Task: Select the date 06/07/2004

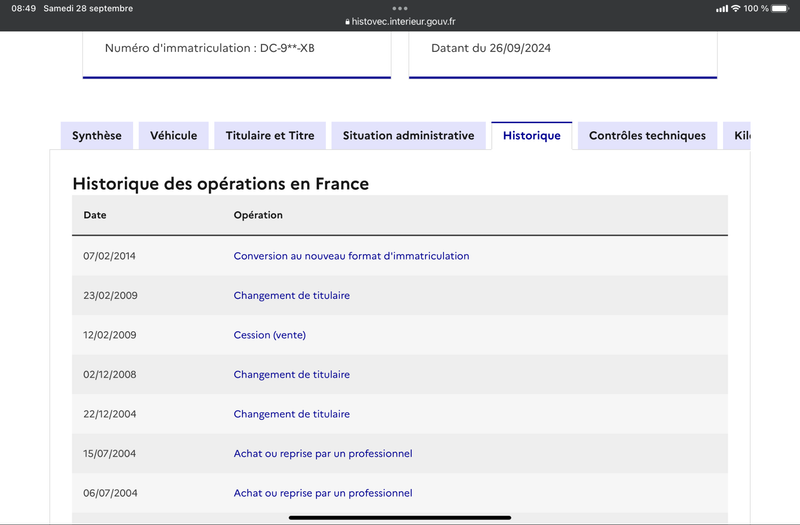Action: [110, 493]
